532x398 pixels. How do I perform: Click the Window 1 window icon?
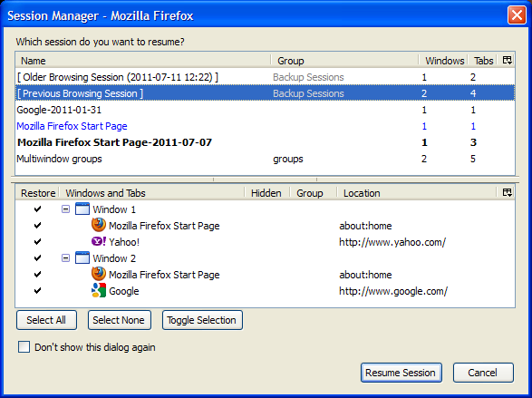click(x=82, y=209)
